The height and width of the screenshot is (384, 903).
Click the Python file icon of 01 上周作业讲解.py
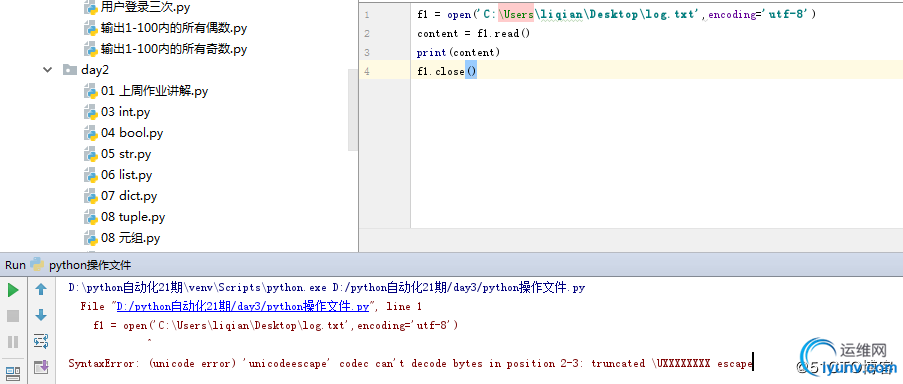click(90, 91)
